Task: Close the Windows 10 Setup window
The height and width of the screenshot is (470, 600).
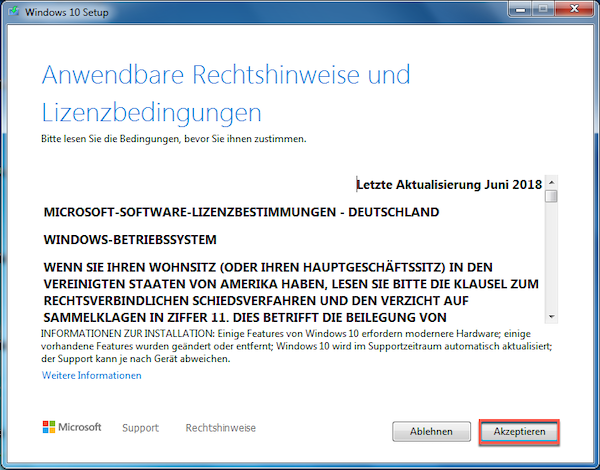Action: tap(574, 9)
